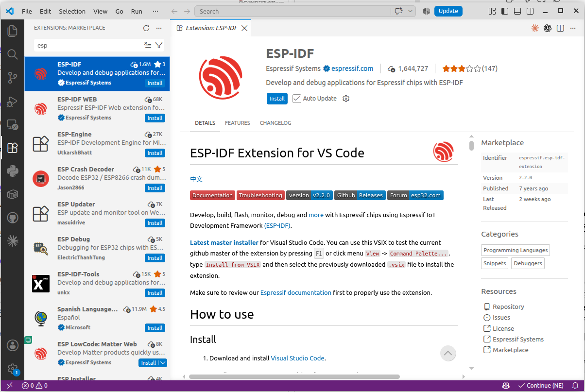Open chat dropdown arrow in title bar

[411, 11]
